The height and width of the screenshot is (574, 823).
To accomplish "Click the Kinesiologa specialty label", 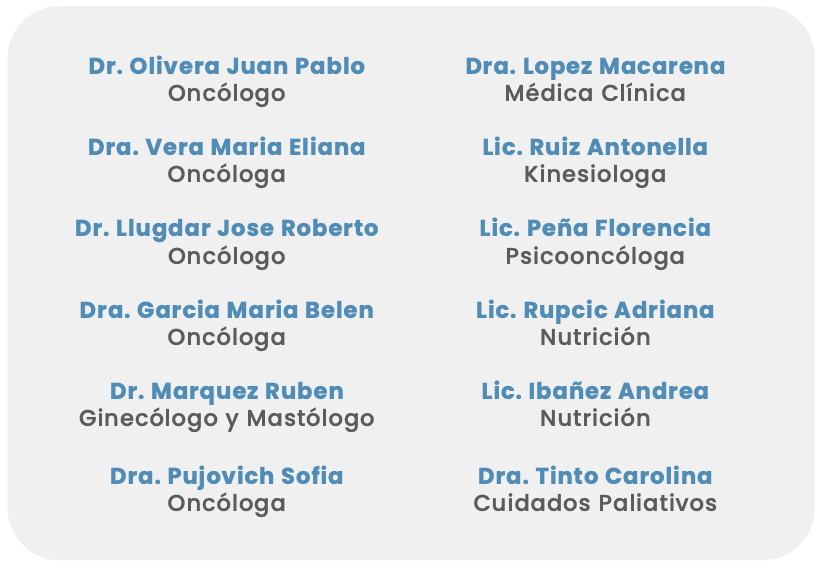I will point(595,175).
